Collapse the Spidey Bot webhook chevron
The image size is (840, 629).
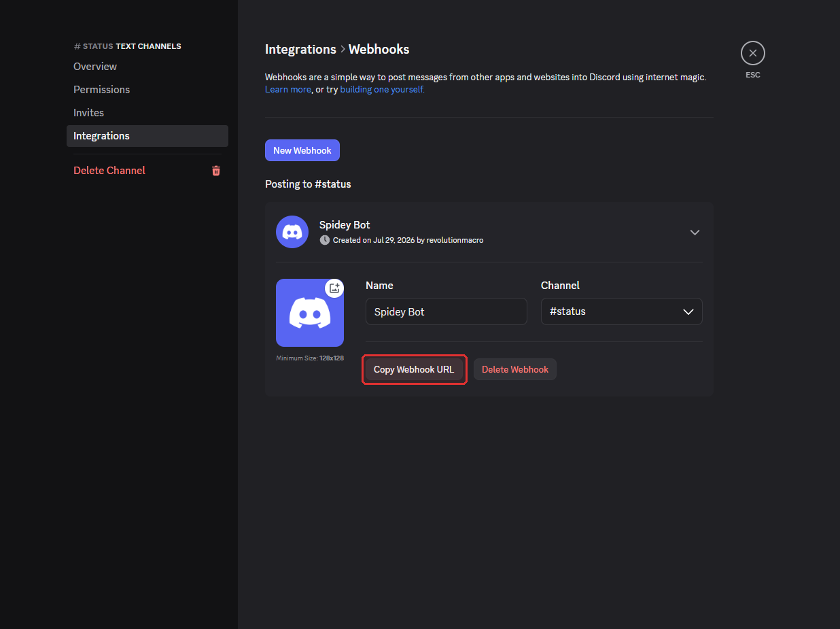tap(695, 232)
